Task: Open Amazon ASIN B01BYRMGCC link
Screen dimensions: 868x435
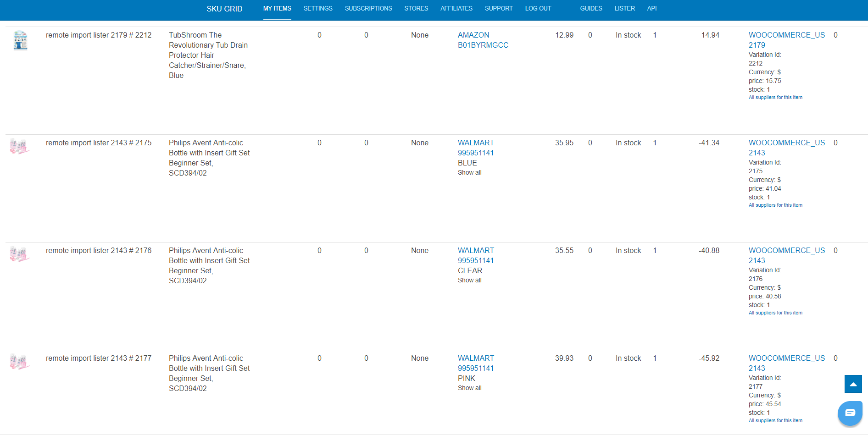Action: (x=483, y=45)
